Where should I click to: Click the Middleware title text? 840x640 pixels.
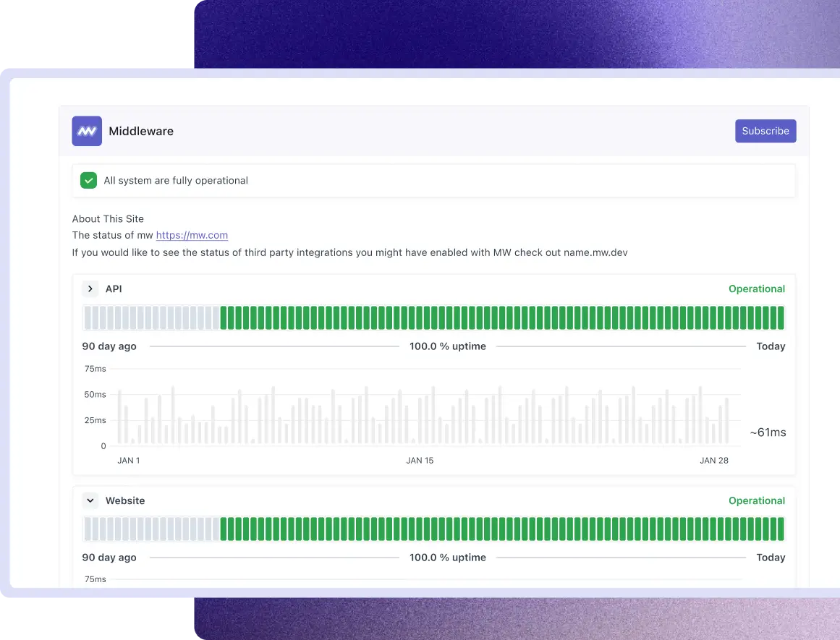coord(141,131)
